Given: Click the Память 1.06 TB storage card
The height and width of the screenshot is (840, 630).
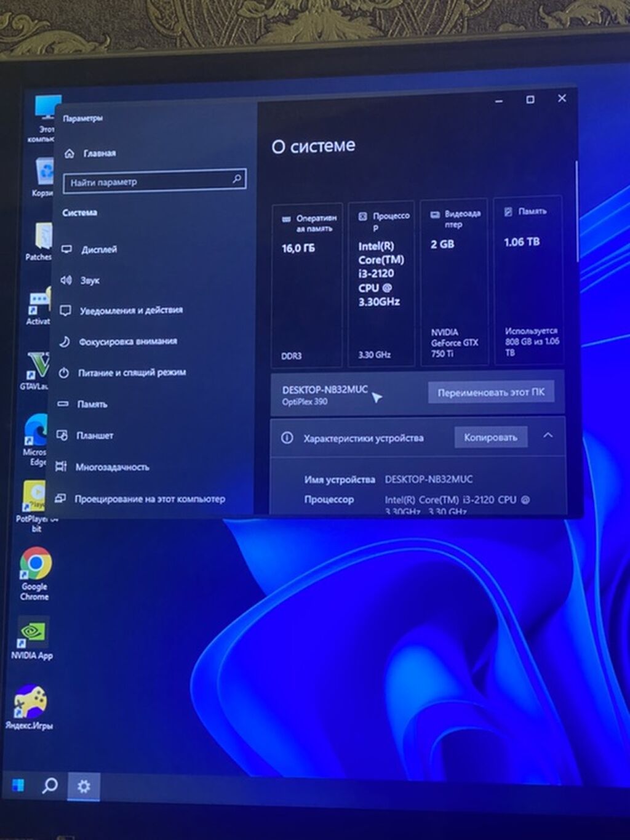Looking at the screenshot, I should point(528,281).
